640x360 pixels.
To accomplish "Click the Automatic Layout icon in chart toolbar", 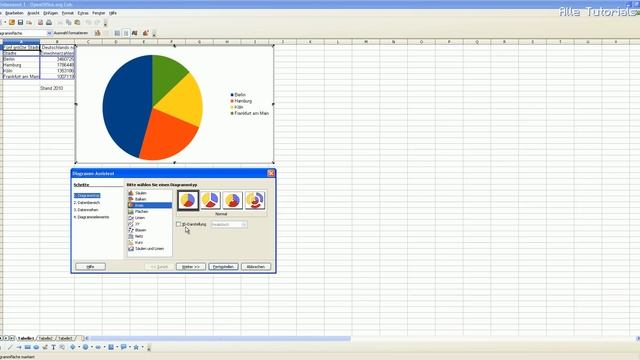I will [x=146, y=33].
